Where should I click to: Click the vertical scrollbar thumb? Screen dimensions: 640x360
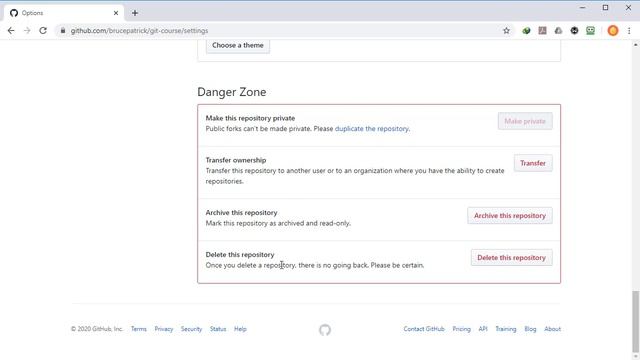click(x=636, y=322)
